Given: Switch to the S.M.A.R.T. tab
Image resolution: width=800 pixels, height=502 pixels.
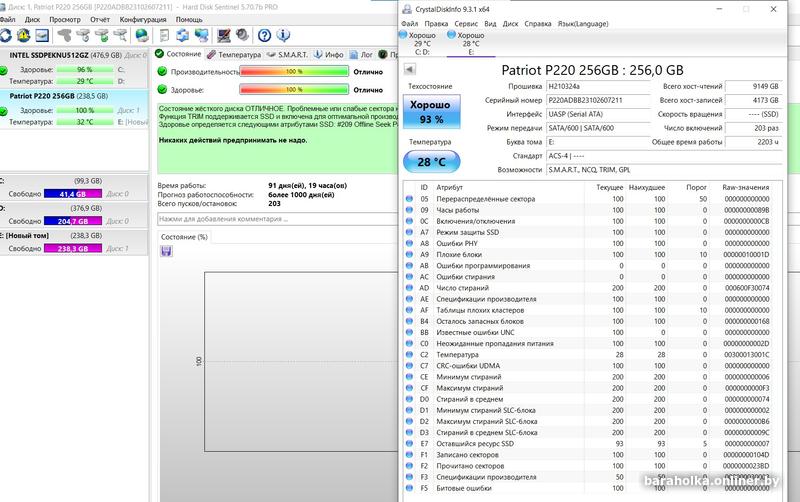Looking at the screenshot, I should point(288,55).
